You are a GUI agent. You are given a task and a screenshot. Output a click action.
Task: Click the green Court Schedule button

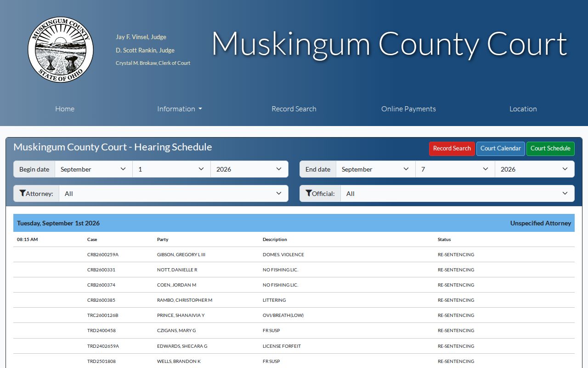point(550,149)
